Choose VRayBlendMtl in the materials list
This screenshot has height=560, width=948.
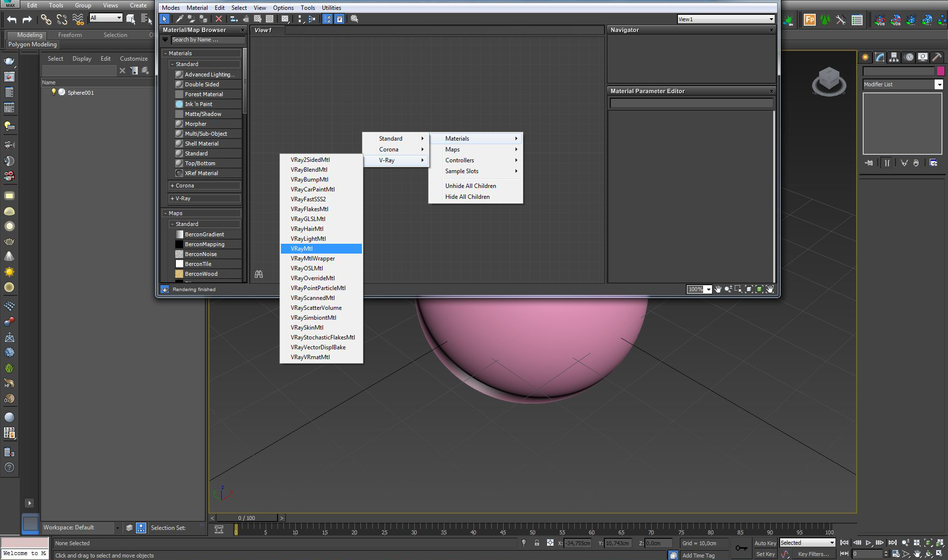(x=321, y=170)
